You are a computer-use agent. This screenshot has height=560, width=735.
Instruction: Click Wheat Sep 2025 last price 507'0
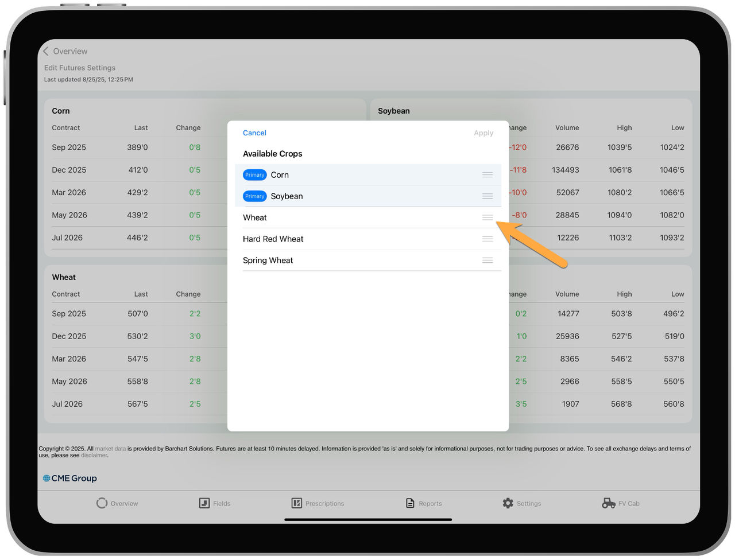138,314
